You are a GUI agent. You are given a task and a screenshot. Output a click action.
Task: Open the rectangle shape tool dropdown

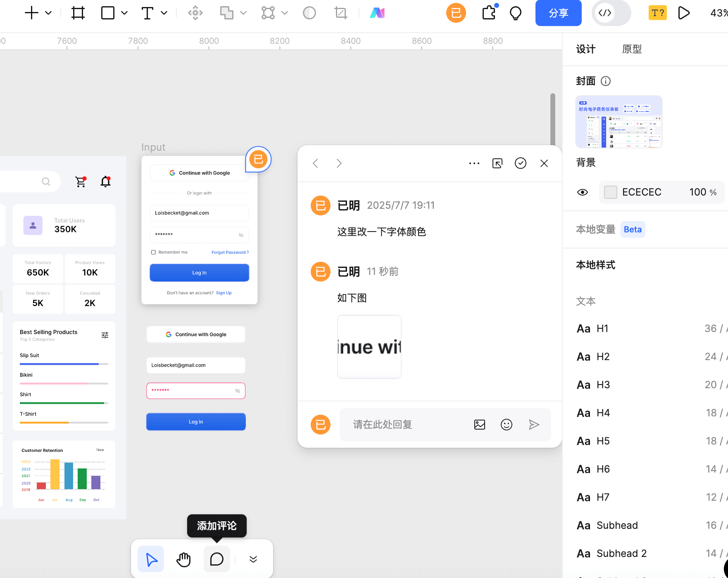[124, 13]
